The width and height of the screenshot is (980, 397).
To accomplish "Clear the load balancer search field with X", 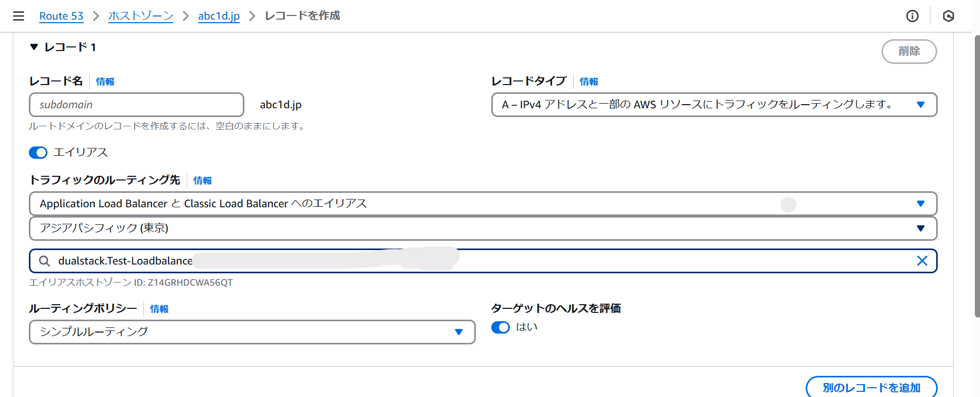I will point(922,261).
